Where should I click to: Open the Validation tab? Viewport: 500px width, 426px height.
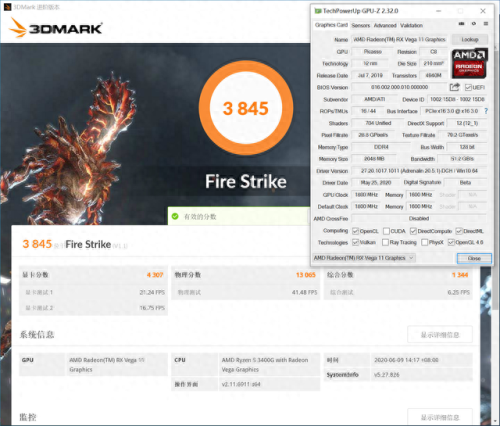411,25
